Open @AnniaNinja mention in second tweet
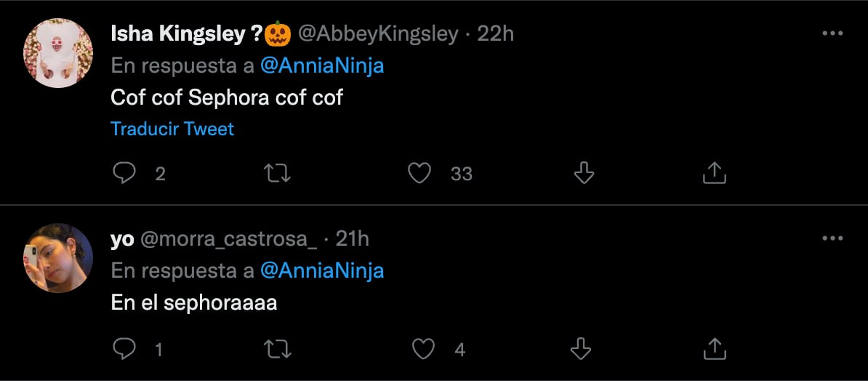868x381 pixels. pos(321,270)
